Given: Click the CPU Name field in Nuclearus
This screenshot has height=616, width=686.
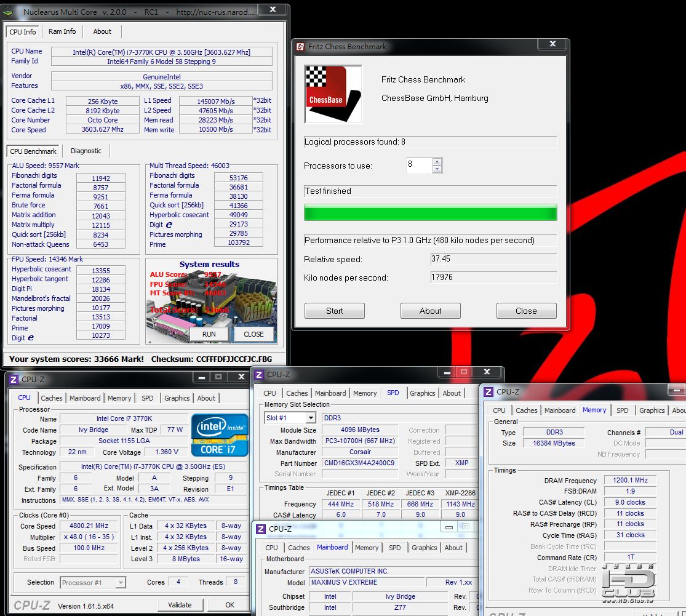Looking at the screenshot, I should pyautogui.click(x=161, y=52).
